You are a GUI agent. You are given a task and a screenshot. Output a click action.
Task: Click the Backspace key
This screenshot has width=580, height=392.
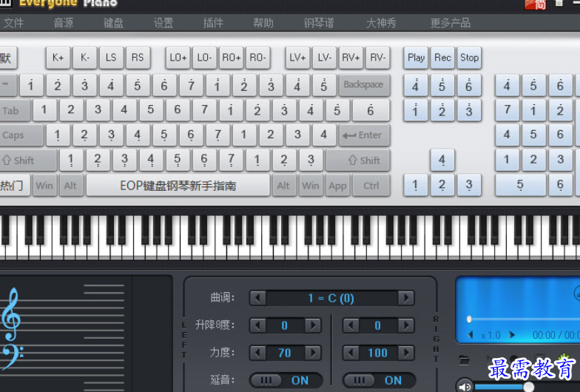(x=364, y=85)
